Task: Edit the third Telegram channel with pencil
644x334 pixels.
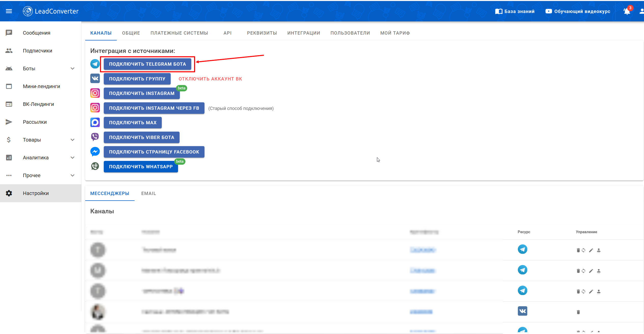Action: (x=591, y=291)
